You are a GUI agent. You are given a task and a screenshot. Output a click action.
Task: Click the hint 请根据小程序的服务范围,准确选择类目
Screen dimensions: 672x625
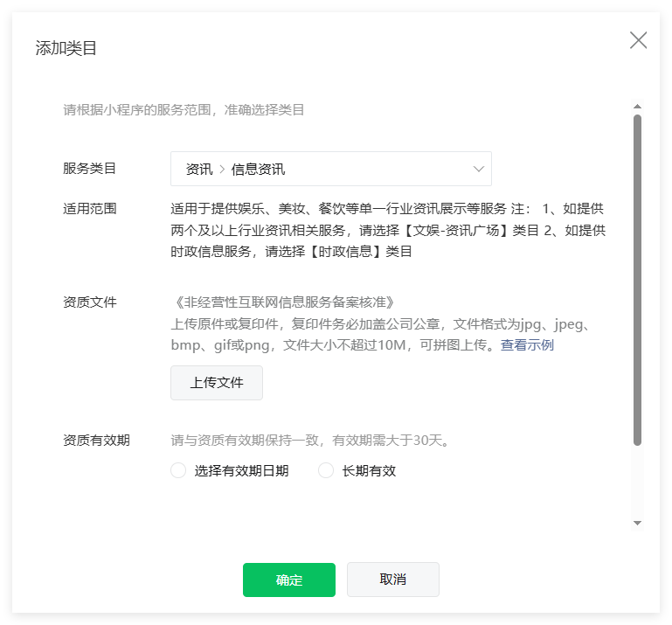click(x=184, y=110)
